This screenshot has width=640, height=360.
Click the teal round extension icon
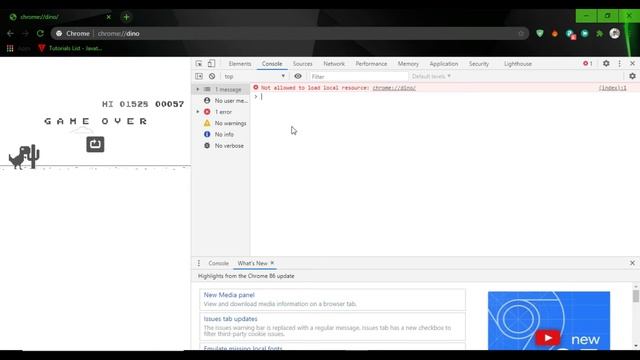coord(584,33)
